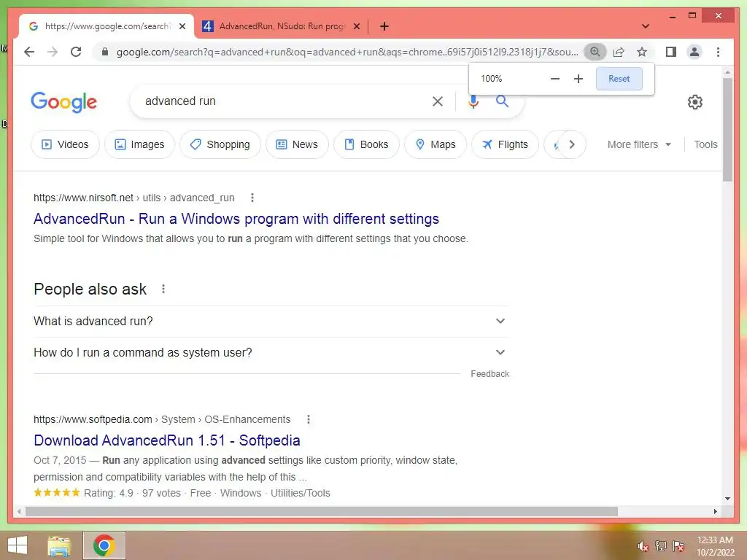Click the zoom magnifier icon in address bar
The image size is (747, 560).
coord(595,52)
